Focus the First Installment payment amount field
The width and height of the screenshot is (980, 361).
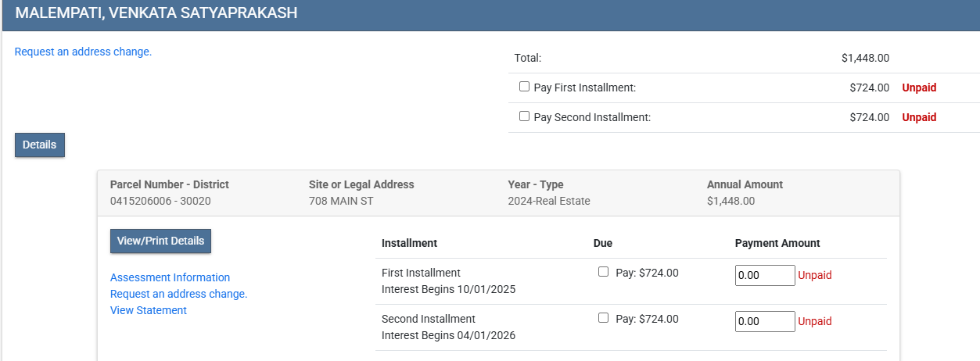764,275
